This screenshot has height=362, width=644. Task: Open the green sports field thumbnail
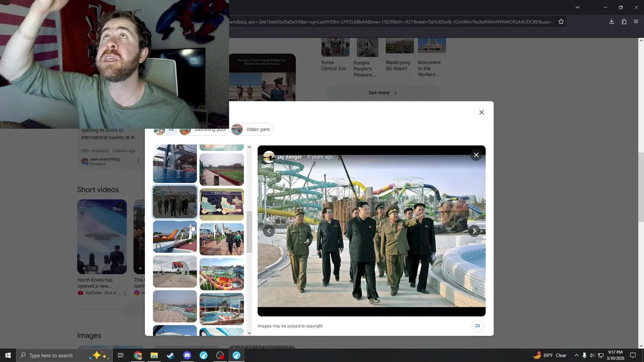click(221, 169)
